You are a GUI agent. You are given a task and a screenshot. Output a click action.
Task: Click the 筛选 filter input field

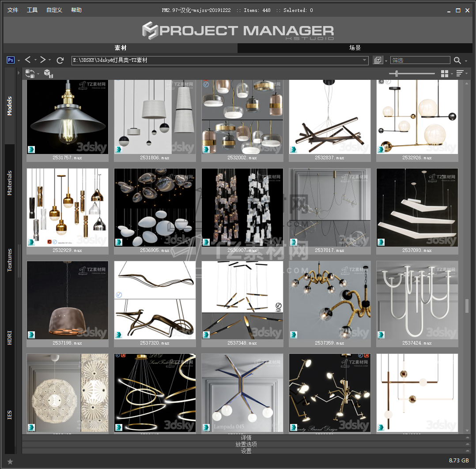point(420,60)
